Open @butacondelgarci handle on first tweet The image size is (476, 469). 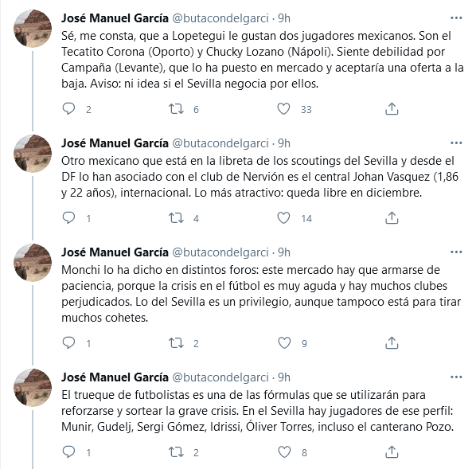220,18
